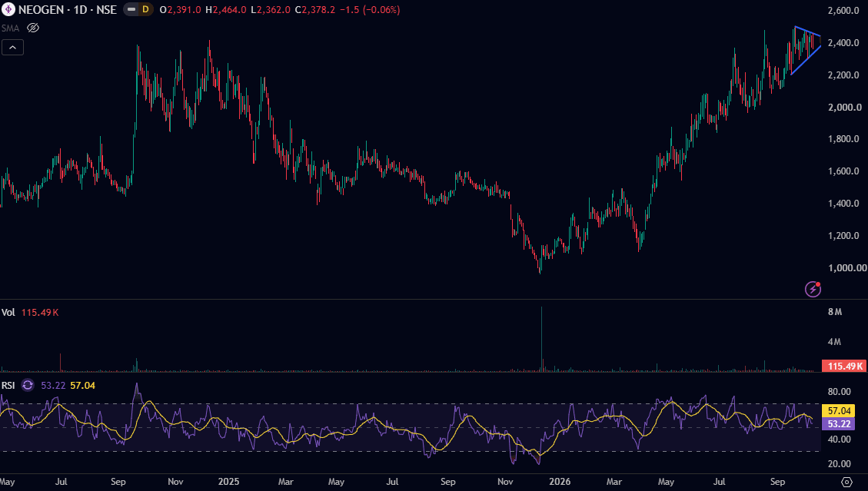
Task: Click the 1,000.00 price axis label
Action: 847,267
